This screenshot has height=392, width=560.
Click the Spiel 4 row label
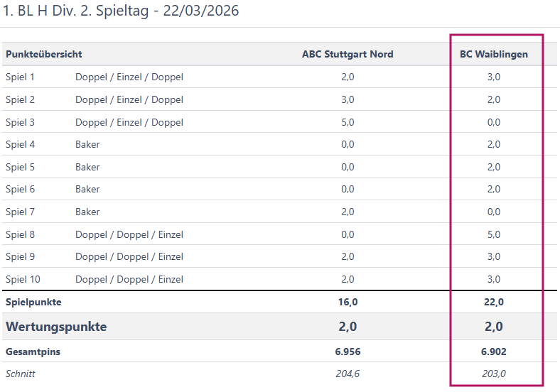point(20,145)
